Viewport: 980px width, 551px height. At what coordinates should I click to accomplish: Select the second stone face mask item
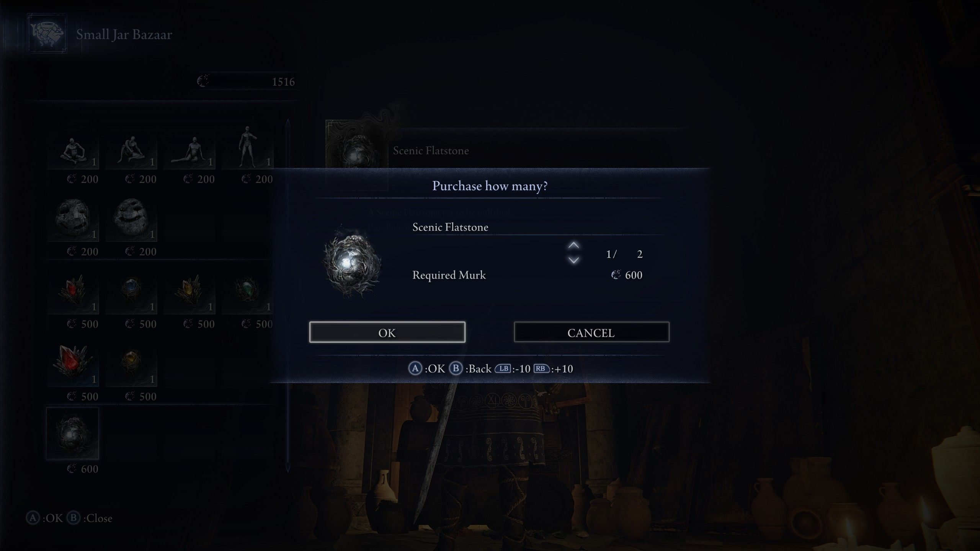coord(131,219)
